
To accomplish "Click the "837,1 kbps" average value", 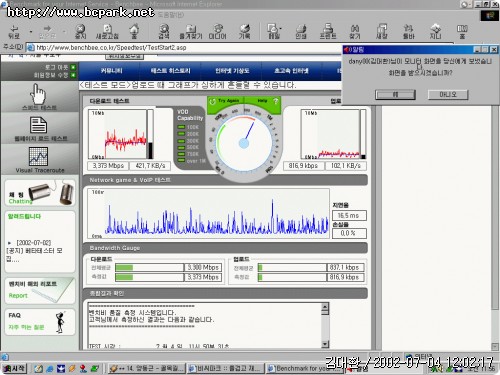I will (x=345, y=267).
